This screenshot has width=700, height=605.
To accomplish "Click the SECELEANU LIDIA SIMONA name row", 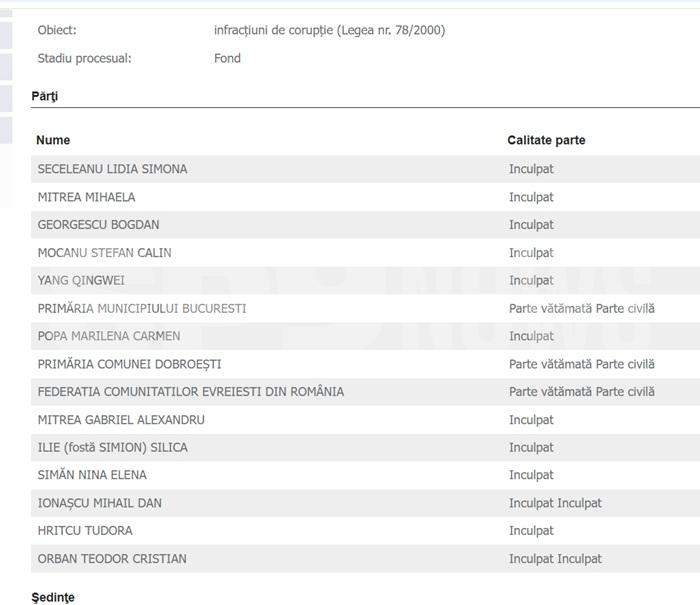I will [x=112, y=169].
